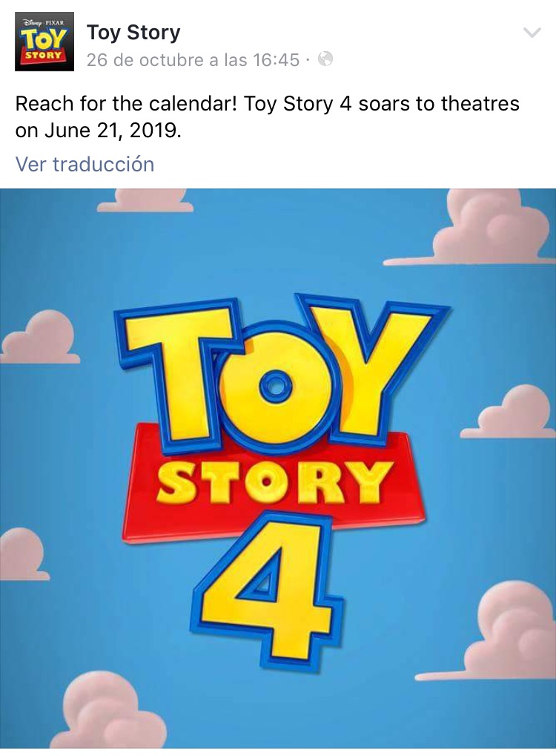This screenshot has height=756, width=556.
Task: Expand the post options chevron
Action: pyautogui.click(x=532, y=33)
